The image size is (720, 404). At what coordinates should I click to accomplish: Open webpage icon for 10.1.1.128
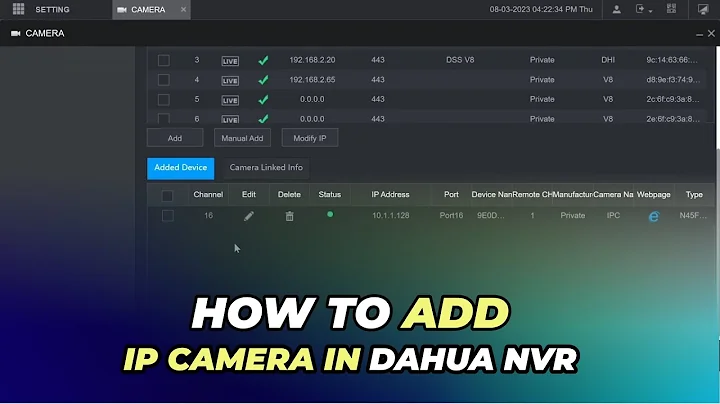click(x=654, y=216)
